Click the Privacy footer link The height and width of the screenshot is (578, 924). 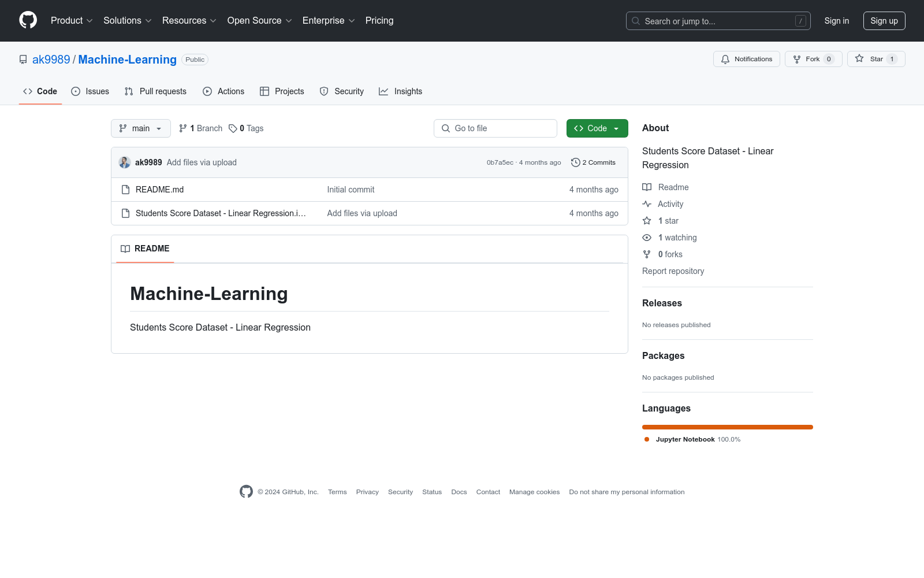367,492
